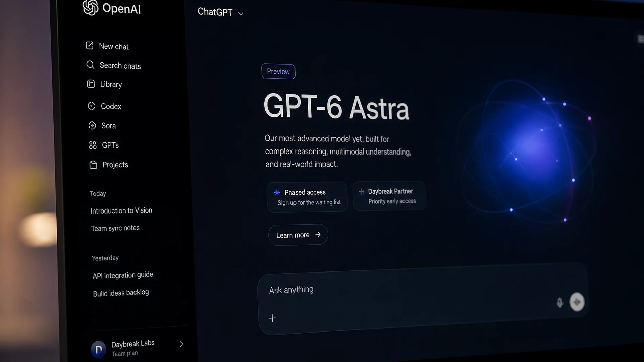Click the arrow in Learn more
Image resolution: width=644 pixels, height=362 pixels.
[318, 234]
